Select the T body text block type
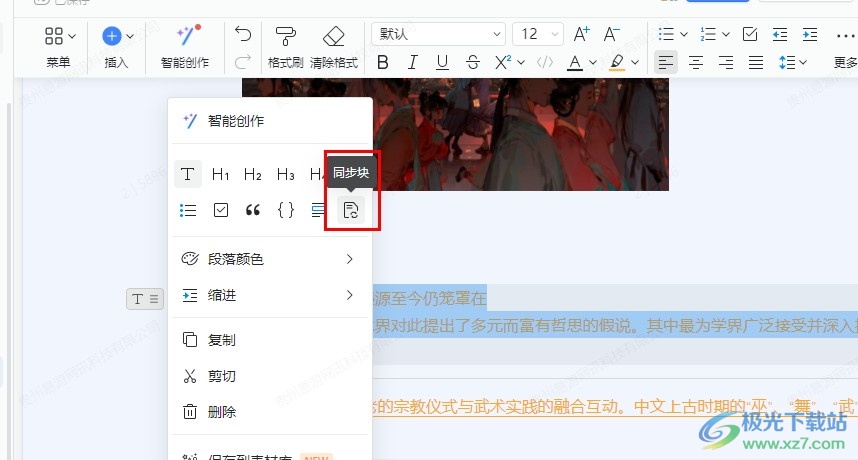The width and height of the screenshot is (858, 460). pos(188,174)
